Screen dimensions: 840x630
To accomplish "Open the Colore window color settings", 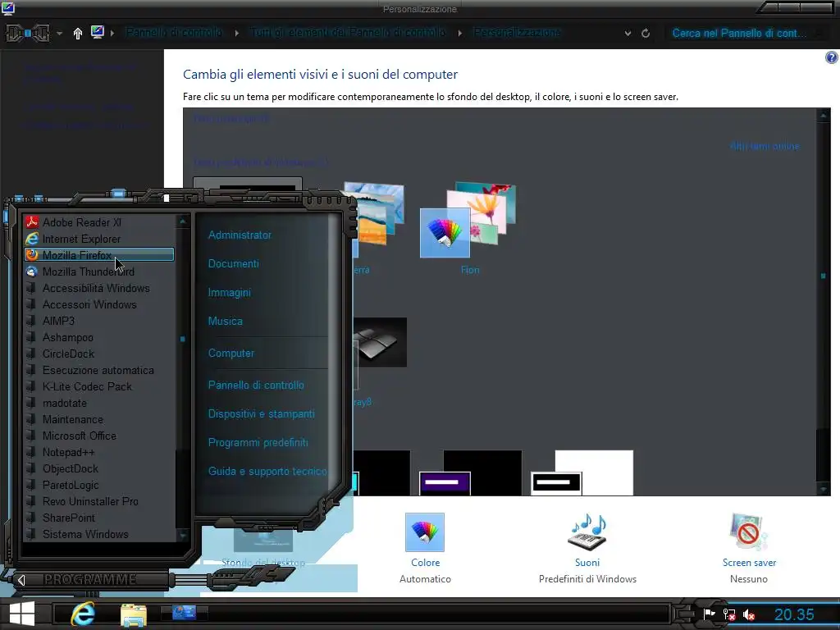I will pyautogui.click(x=425, y=548).
